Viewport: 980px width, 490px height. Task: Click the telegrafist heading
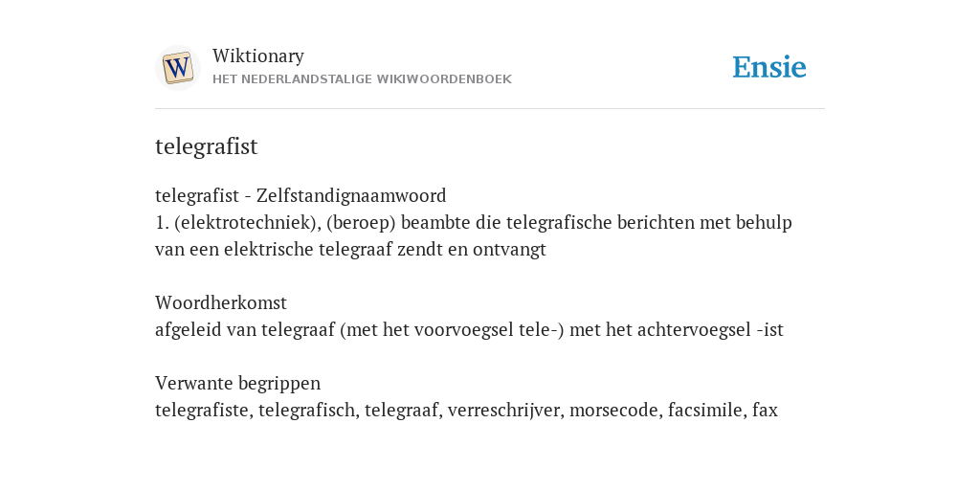point(207,146)
